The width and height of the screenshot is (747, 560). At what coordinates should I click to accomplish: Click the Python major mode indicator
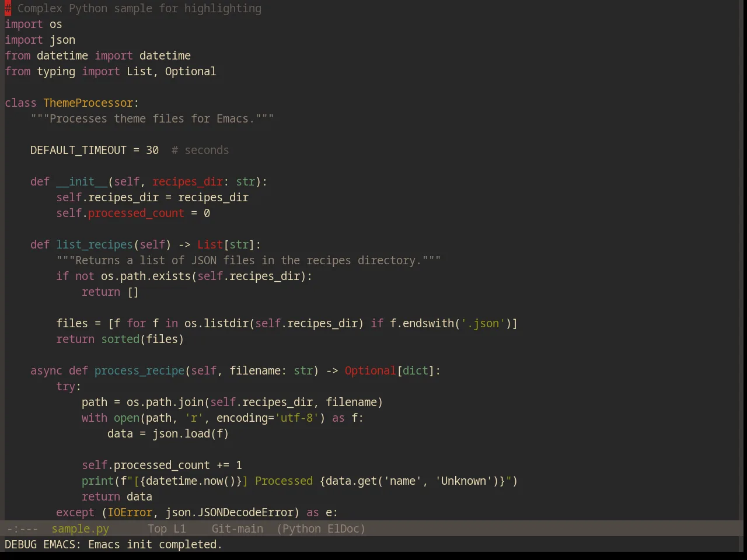click(302, 528)
